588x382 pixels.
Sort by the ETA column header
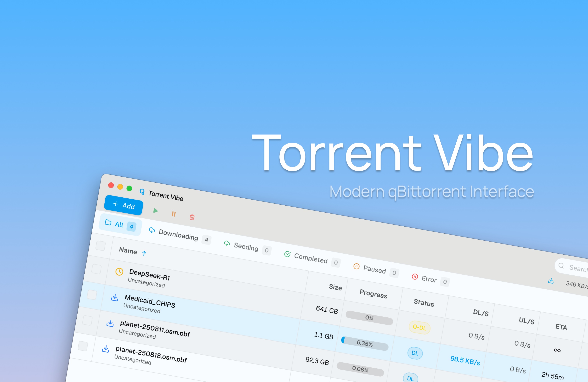[561, 327]
